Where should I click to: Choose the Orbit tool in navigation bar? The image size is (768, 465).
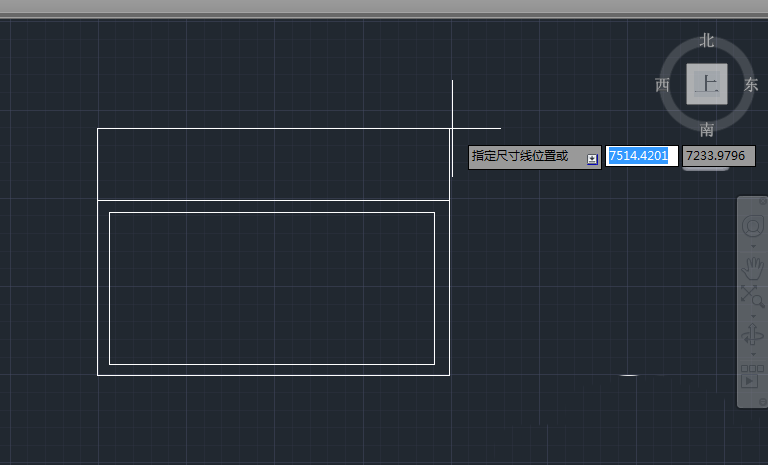(x=752, y=335)
